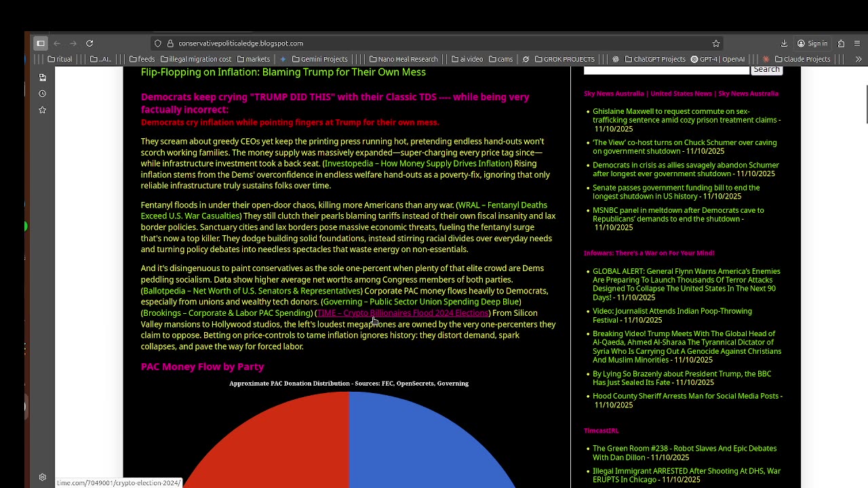Open WRAL fentanyl deaths link
The height and width of the screenshot is (488, 868).
pyautogui.click(x=344, y=210)
